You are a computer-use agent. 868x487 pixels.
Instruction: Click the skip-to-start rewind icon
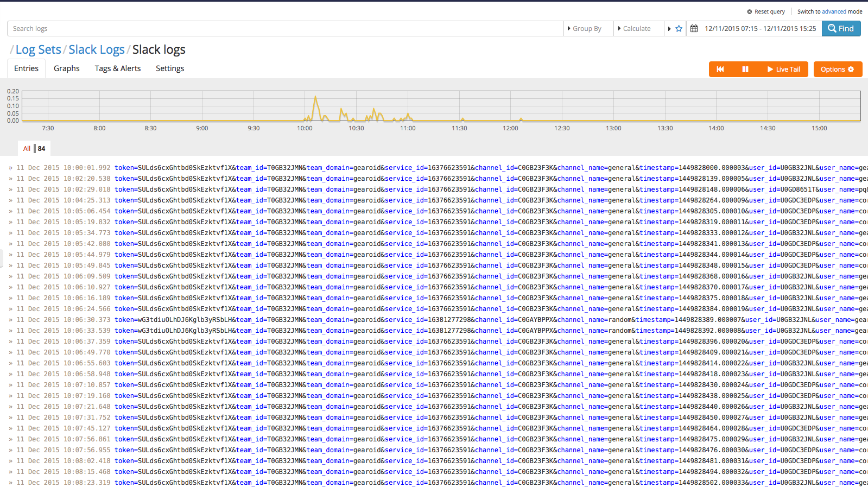click(x=720, y=69)
